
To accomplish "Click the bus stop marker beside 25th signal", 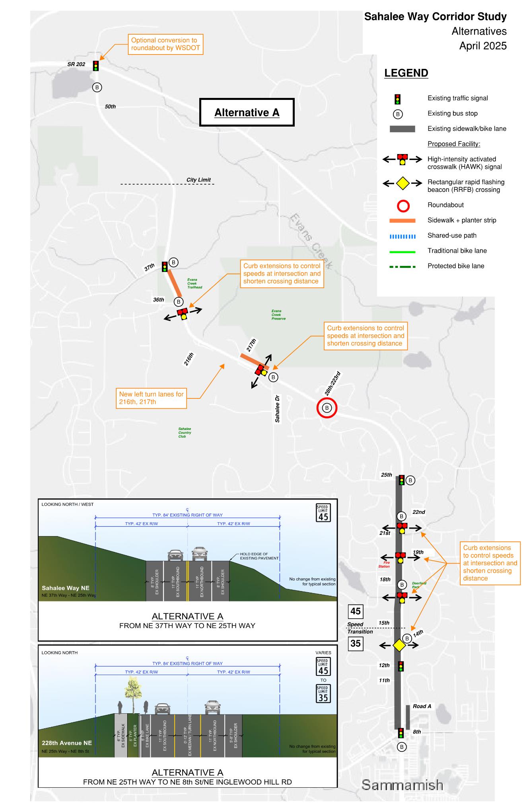I will pos(410,480).
